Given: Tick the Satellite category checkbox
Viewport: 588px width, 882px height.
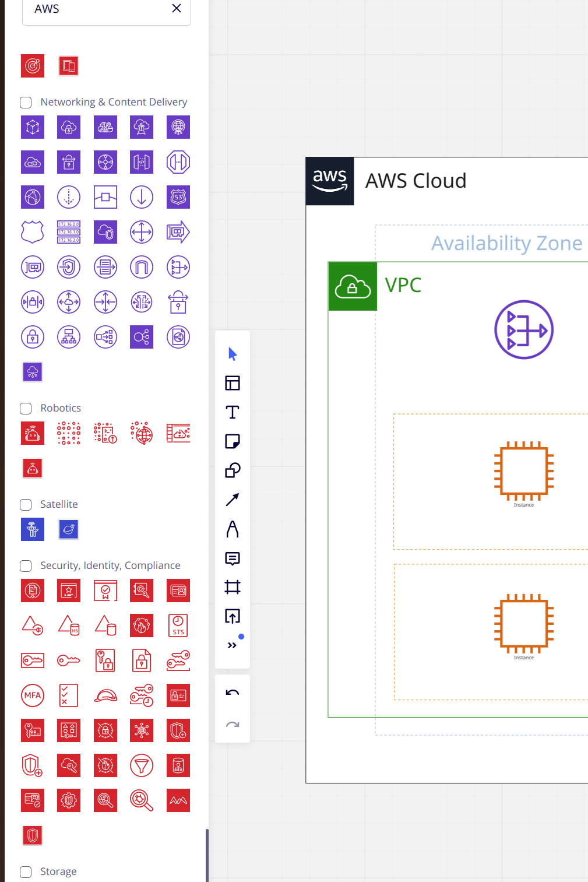Looking at the screenshot, I should click(26, 505).
